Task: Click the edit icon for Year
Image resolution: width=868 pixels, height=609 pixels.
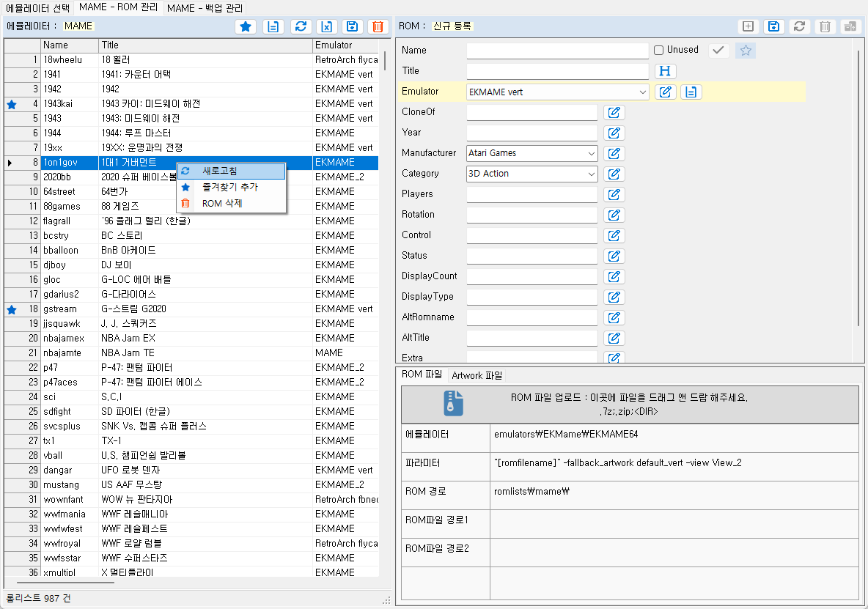Action: 614,133
